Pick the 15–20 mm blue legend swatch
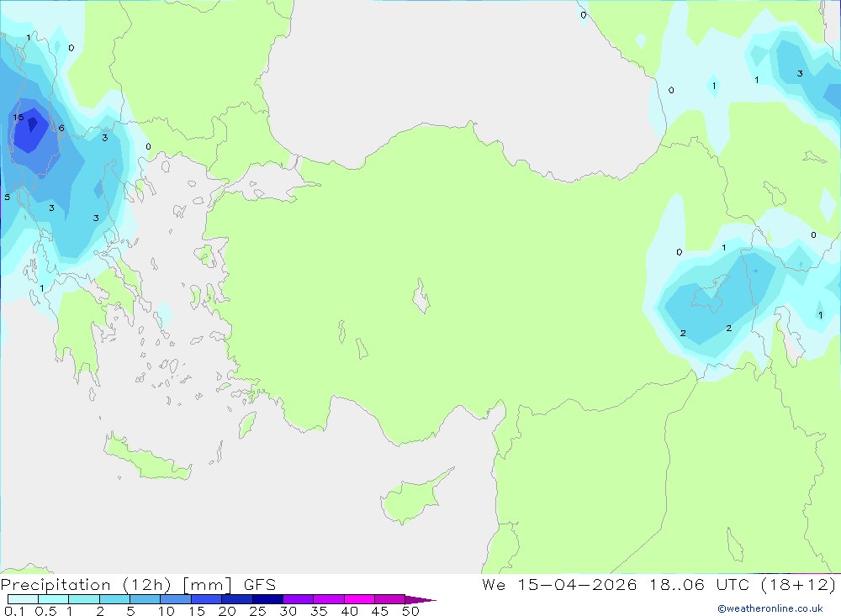Image resolution: width=841 pixels, height=616 pixels. click(206, 599)
